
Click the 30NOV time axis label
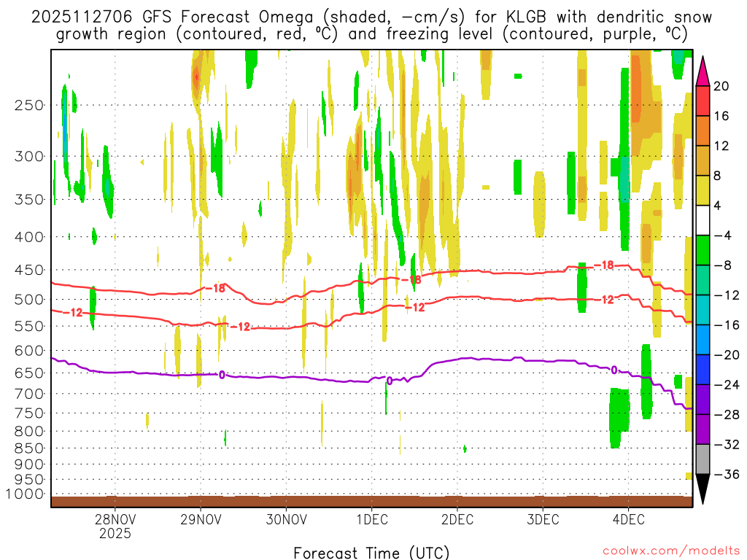coord(286,519)
